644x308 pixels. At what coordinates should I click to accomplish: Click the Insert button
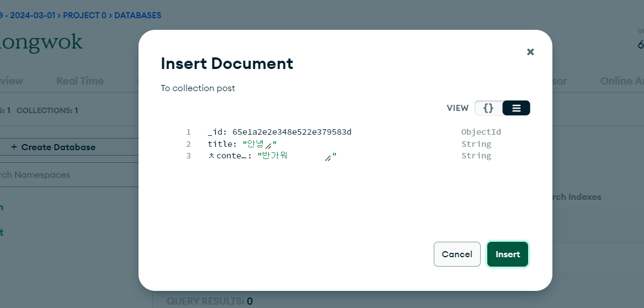tap(508, 254)
